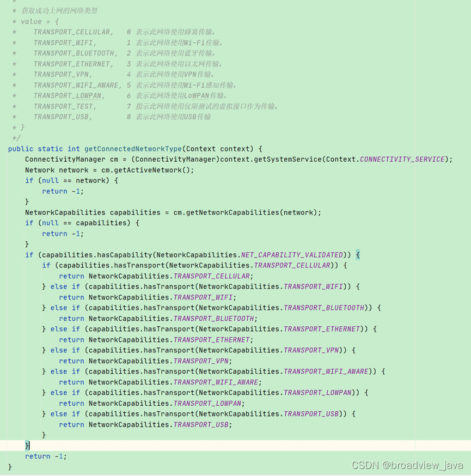Image resolution: width=471 pixels, height=476 pixels.
Task: Select TRANSPORT_BLUETOOTH in the comment list
Action: (x=74, y=53)
